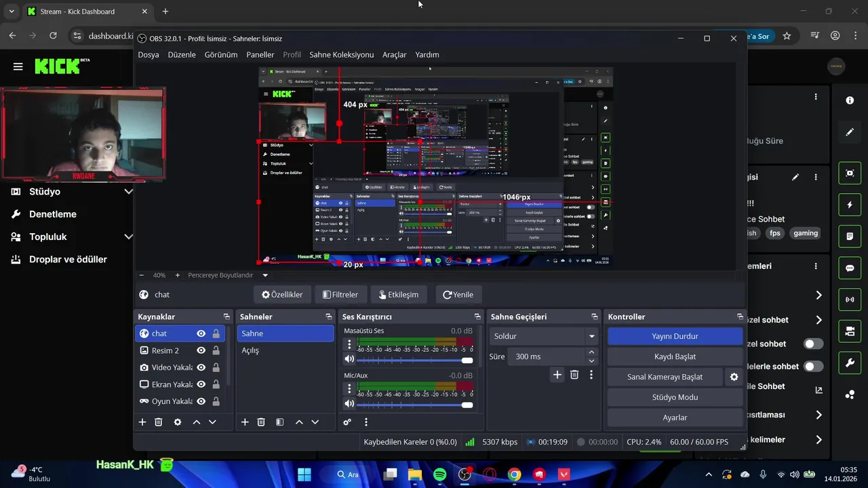Open the Sahne Koleksiyonu menu
The height and width of the screenshot is (488, 868).
[342, 55]
